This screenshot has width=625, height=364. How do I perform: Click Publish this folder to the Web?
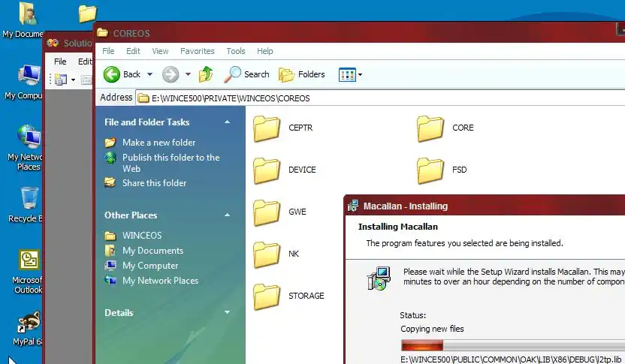point(171,163)
